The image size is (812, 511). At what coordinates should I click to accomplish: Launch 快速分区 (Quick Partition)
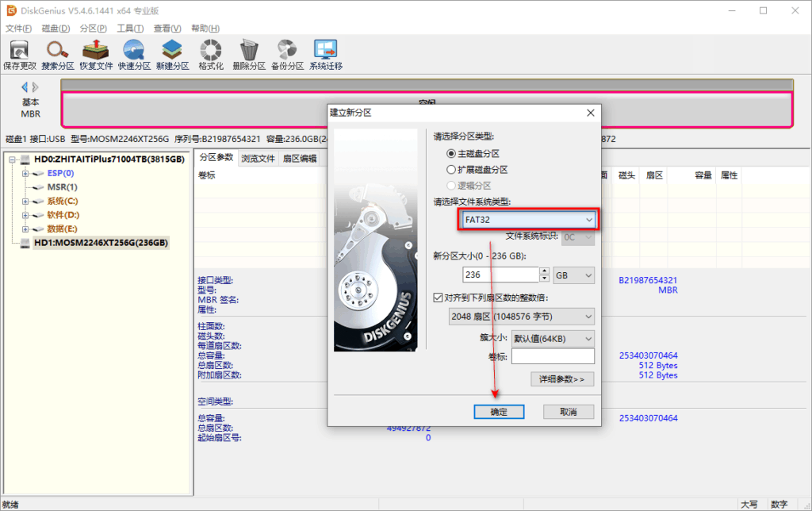[133, 53]
